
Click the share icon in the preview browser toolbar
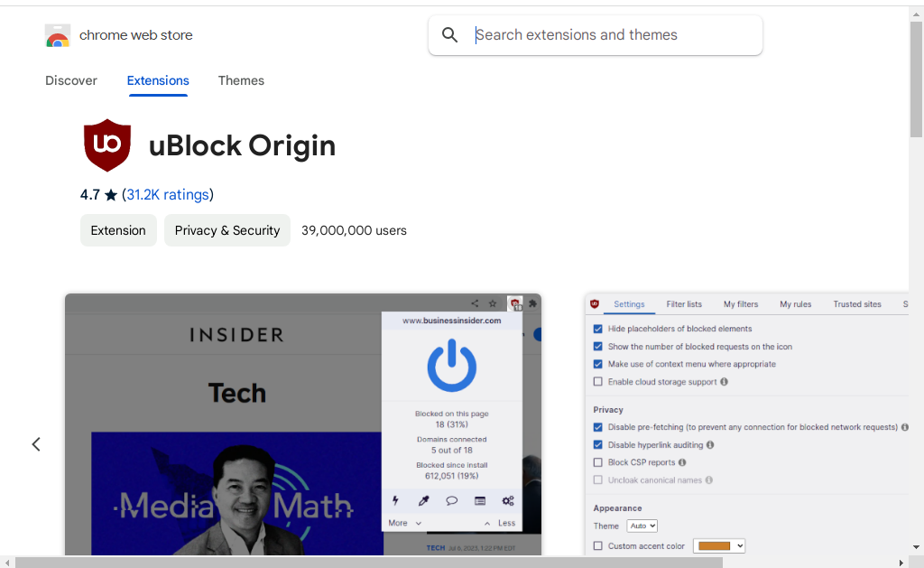click(475, 303)
